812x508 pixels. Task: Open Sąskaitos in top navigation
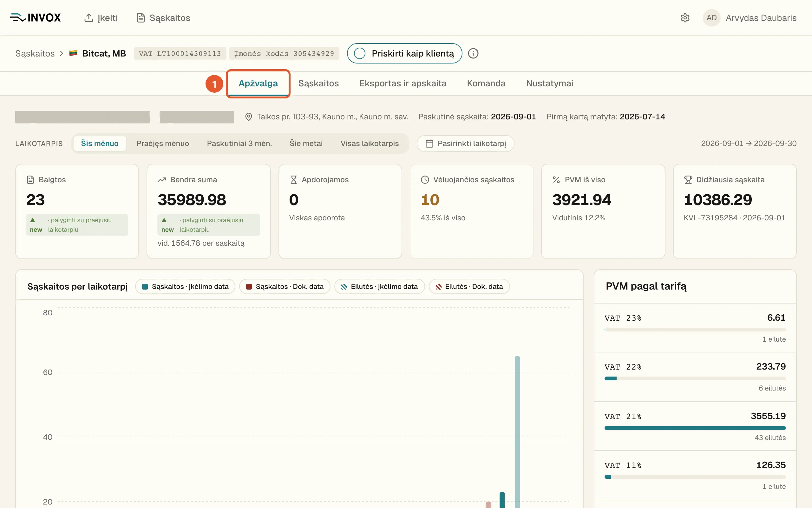(x=163, y=18)
